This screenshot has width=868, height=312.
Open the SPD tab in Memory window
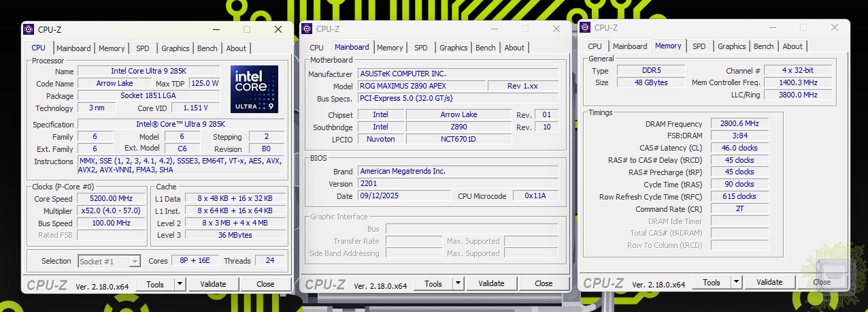tap(699, 46)
